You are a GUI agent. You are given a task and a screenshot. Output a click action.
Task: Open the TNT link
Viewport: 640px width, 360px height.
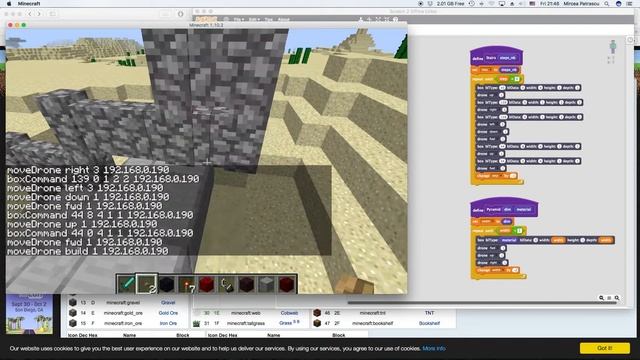[429, 313]
